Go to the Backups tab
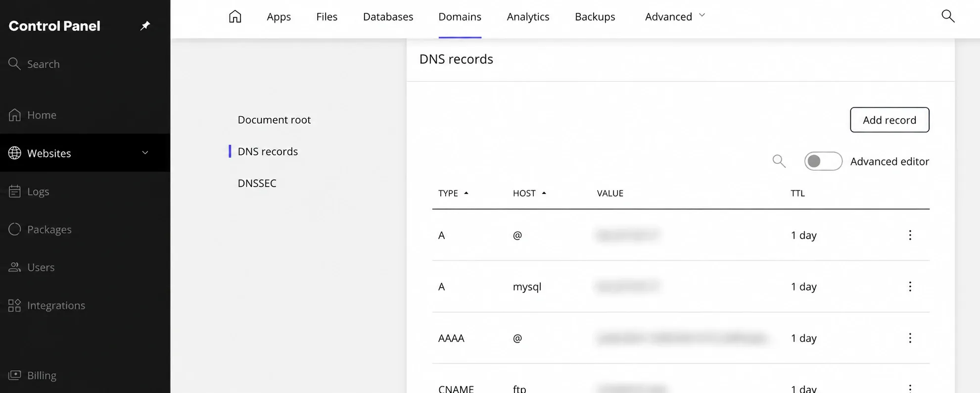980x393 pixels. coord(595,16)
